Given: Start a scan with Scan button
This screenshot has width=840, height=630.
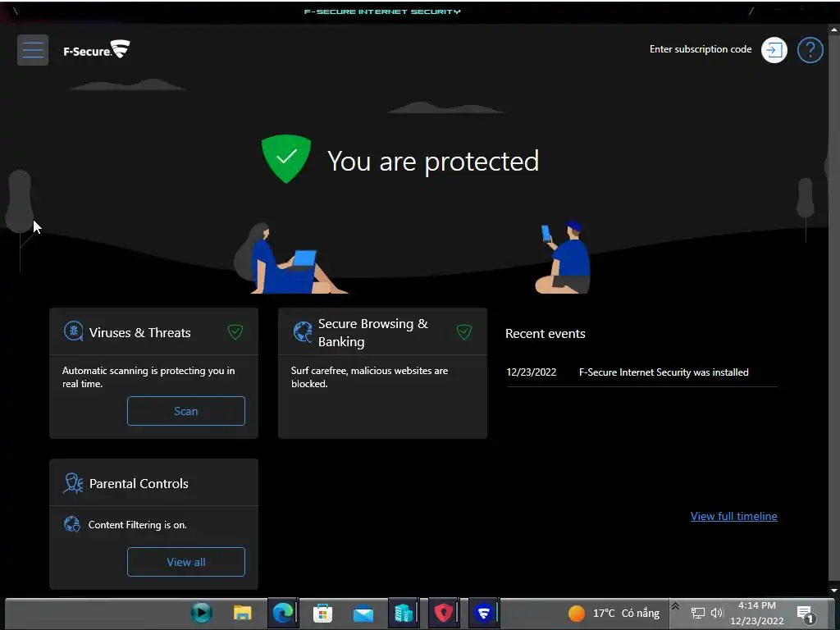Looking at the screenshot, I should coord(186,411).
